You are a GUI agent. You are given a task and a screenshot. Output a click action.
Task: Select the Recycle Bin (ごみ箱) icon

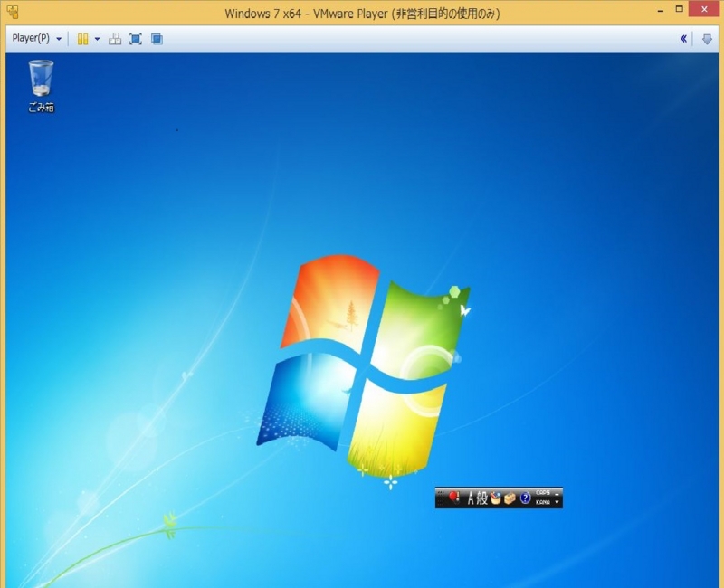click(41, 86)
